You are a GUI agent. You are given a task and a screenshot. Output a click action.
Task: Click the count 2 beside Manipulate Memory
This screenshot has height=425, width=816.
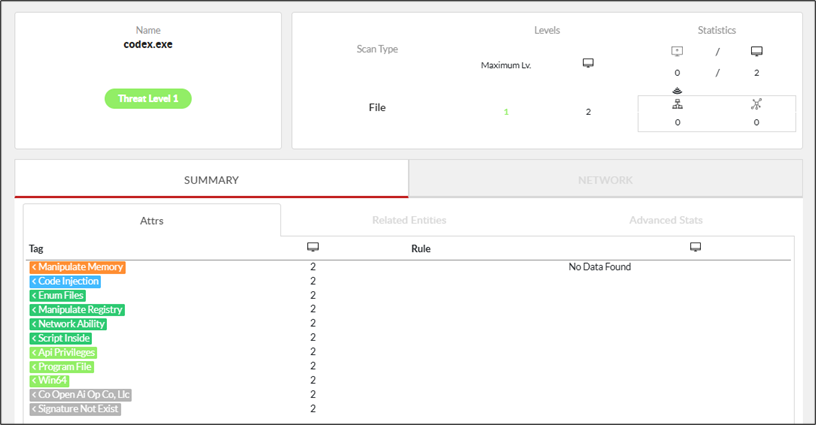(x=313, y=267)
